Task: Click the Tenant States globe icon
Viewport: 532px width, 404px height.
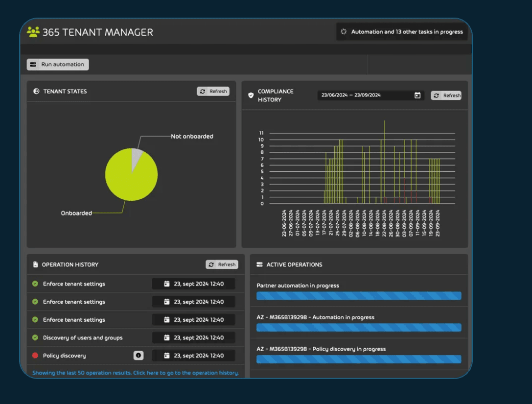Action: pyautogui.click(x=36, y=91)
